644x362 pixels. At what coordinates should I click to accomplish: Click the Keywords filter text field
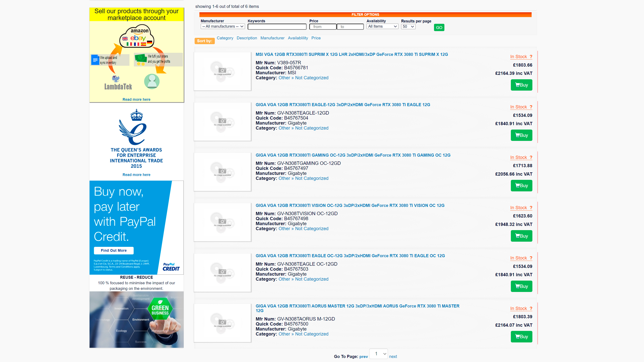tap(277, 27)
